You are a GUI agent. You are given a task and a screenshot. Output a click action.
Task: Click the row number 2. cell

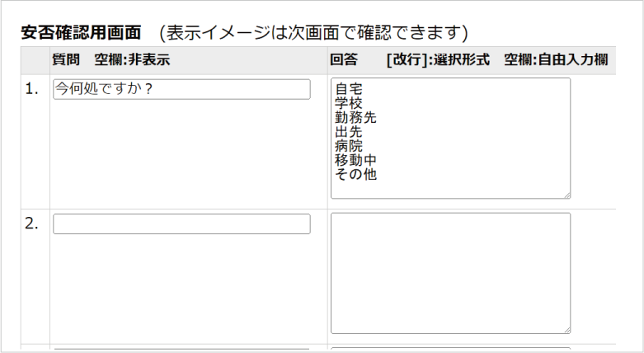point(32,224)
